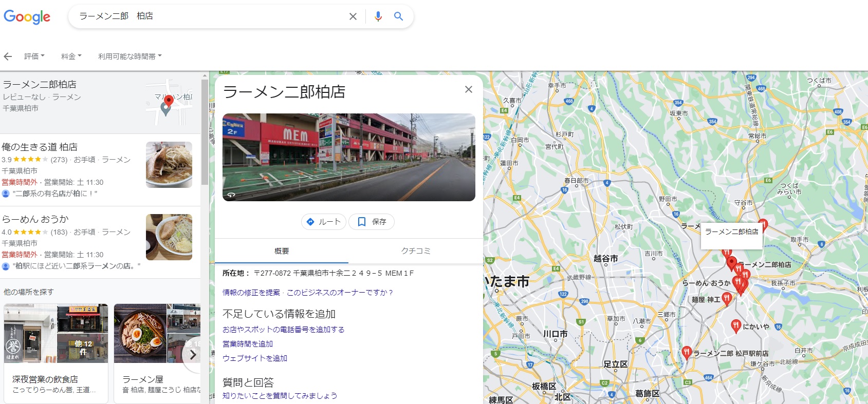This screenshot has height=404, width=868.
Task: Open the street view photo of MEM building
Action: pos(349,157)
